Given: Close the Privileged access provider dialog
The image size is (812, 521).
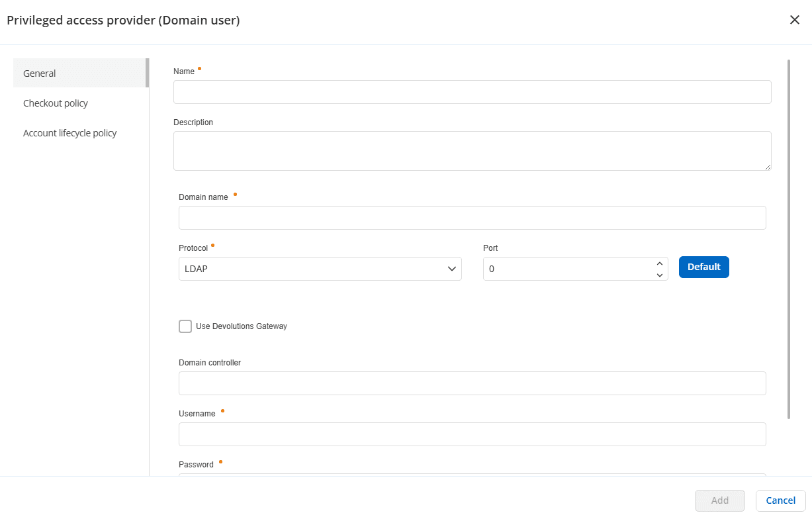Looking at the screenshot, I should click(795, 20).
